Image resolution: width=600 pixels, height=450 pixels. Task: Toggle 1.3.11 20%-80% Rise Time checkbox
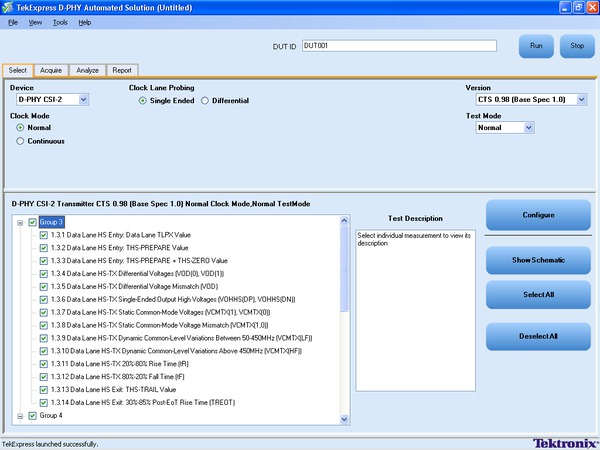point(43,364)
